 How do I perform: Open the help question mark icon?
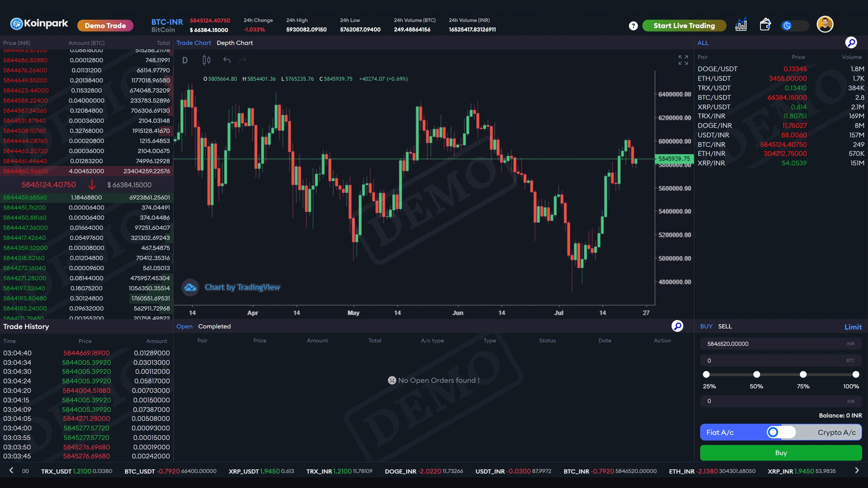click(633, 25)
